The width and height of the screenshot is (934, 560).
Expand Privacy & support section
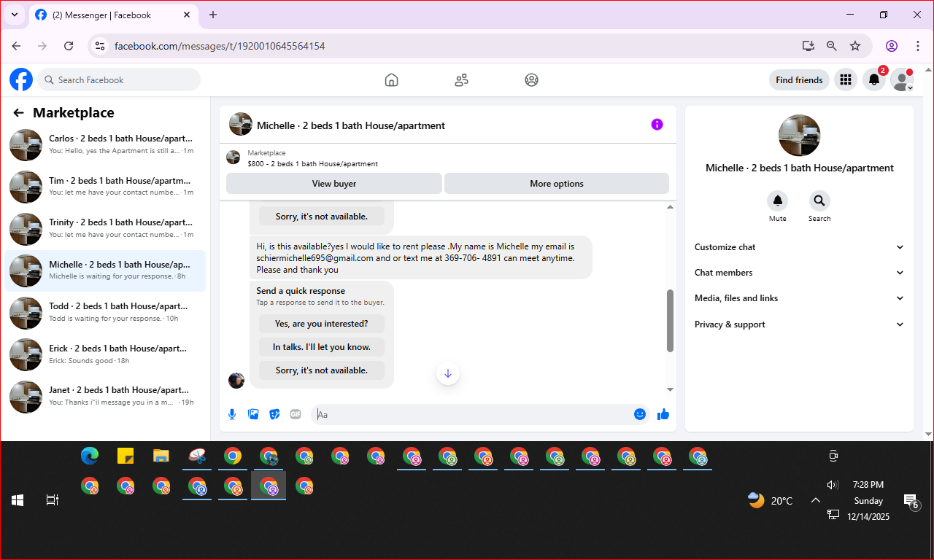pyautogui.click(x=799, y=324)
